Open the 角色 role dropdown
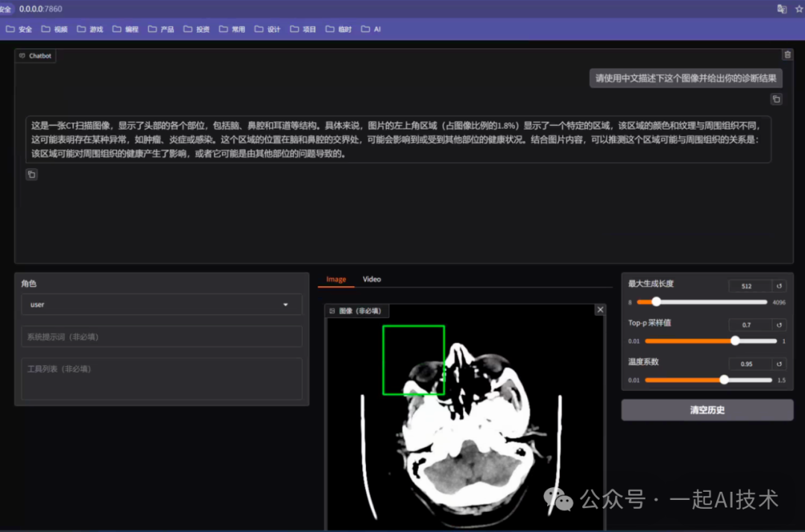The image size is (805, 532). (162, 304)
